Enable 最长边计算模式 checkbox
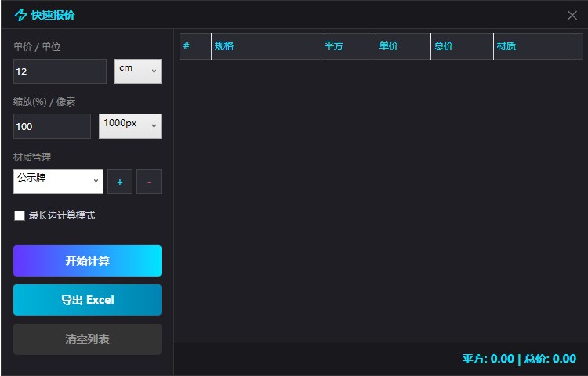The image size is (588, 376). 20,215
